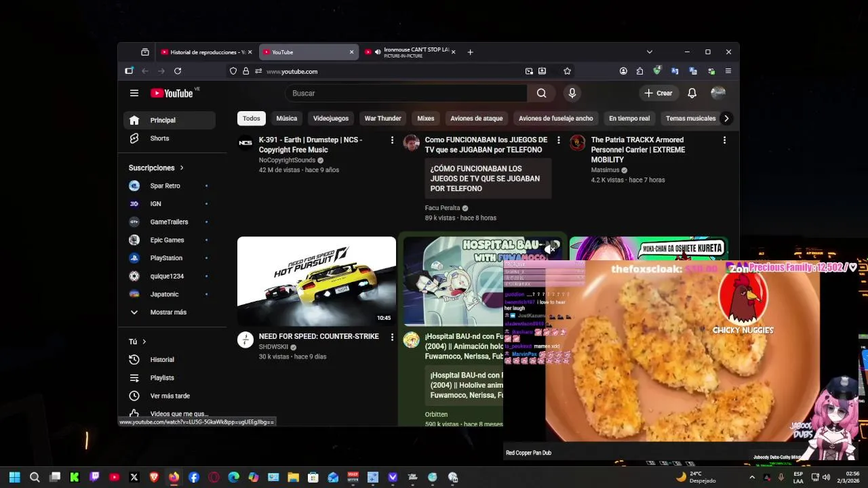
Task: Select the Mixes filter chip
Action: pos(426,119)
